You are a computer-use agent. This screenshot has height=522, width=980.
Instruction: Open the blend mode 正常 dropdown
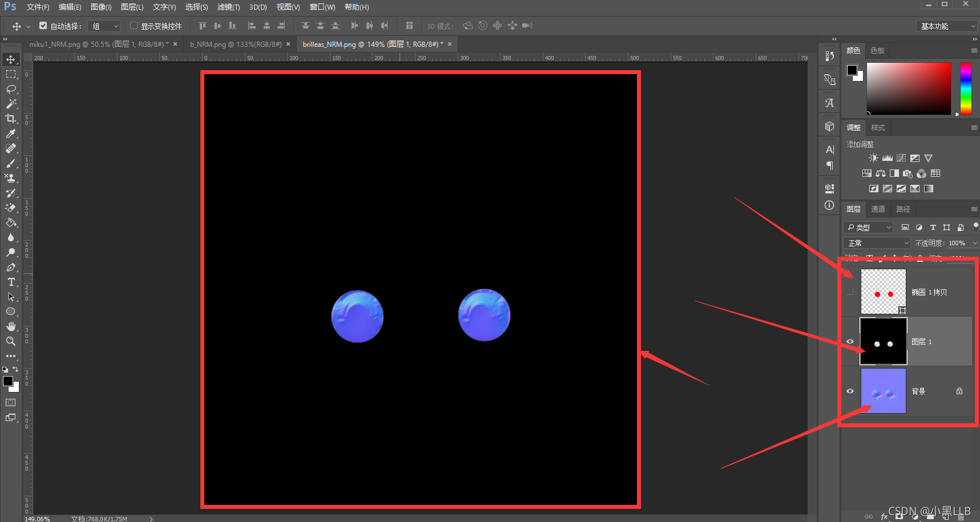point(877,243)
